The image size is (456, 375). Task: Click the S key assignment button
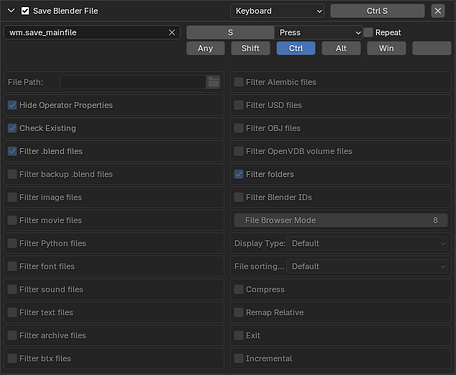tap(230, 33)
